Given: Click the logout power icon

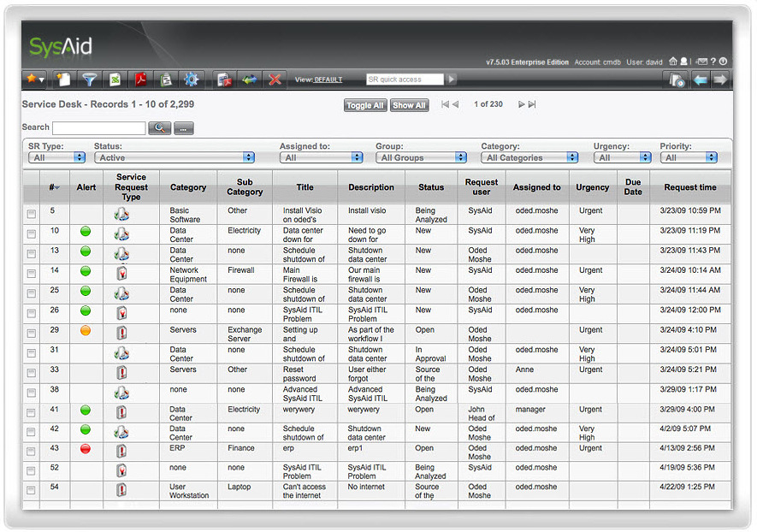Looking at the screenshot, I should tap(723, 62).
